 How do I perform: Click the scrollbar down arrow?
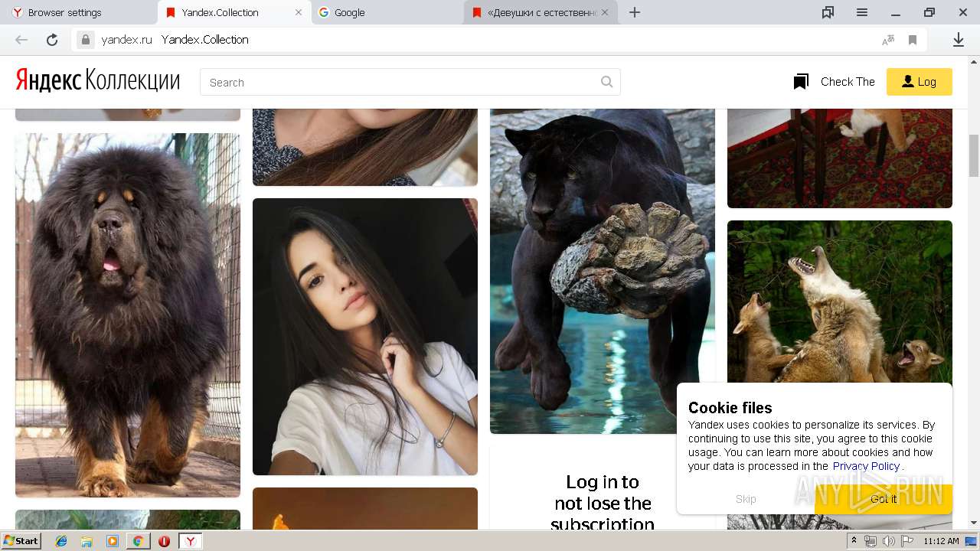[973, 523]
